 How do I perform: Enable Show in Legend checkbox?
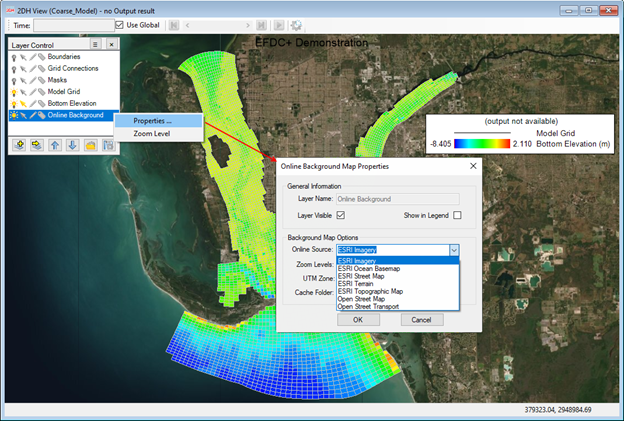click(457, 215)
